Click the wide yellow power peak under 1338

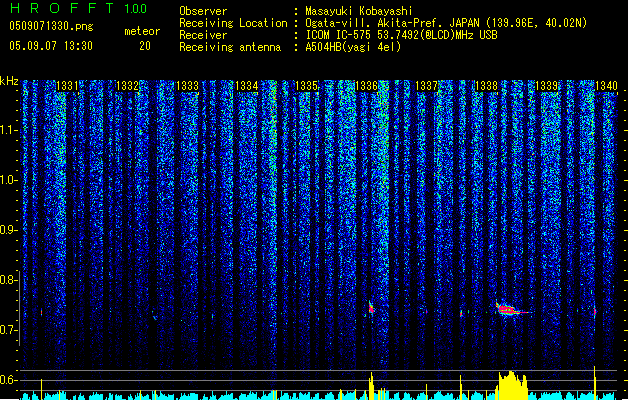(511, 385)
